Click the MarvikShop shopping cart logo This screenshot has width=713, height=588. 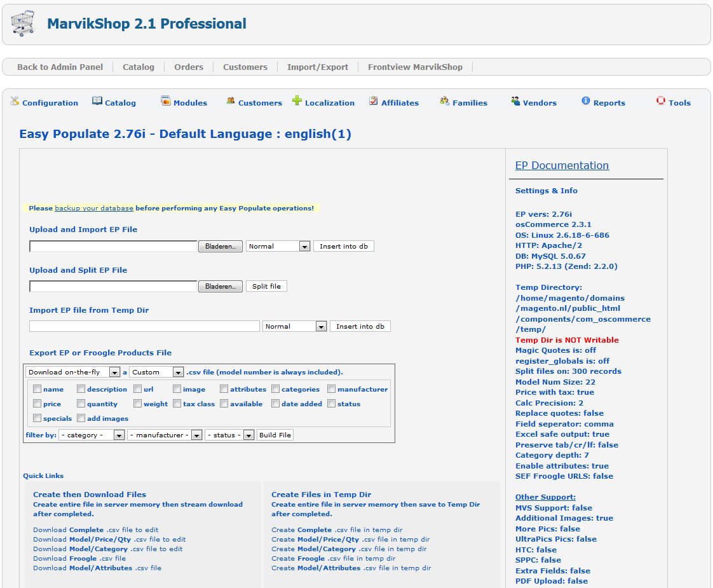pos(23,23)
